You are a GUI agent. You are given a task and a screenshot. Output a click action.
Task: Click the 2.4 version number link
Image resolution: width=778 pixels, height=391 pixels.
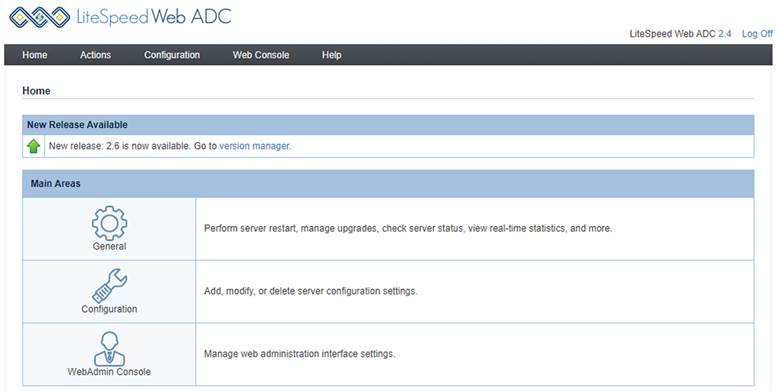point(724,34)
